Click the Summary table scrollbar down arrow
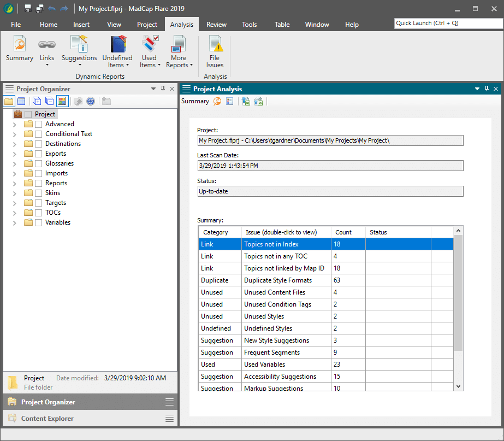The height and width of the screenshot is (441, 504). point(459,386)
